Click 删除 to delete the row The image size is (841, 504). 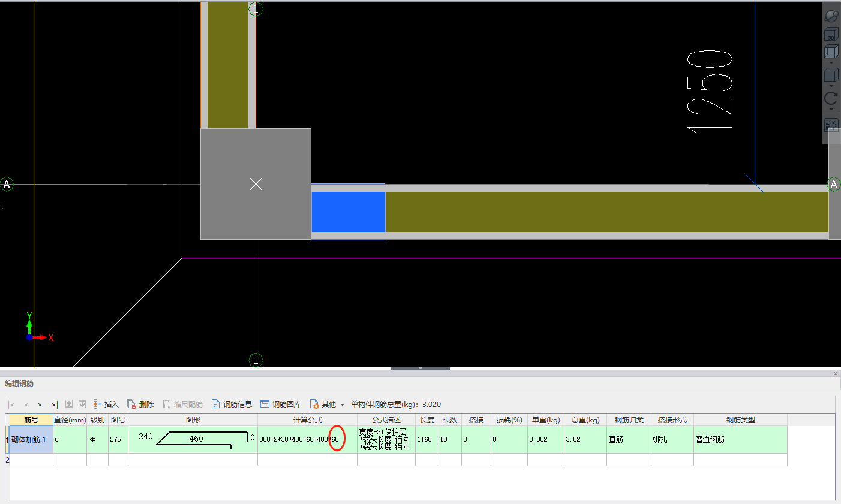(140, 404)
